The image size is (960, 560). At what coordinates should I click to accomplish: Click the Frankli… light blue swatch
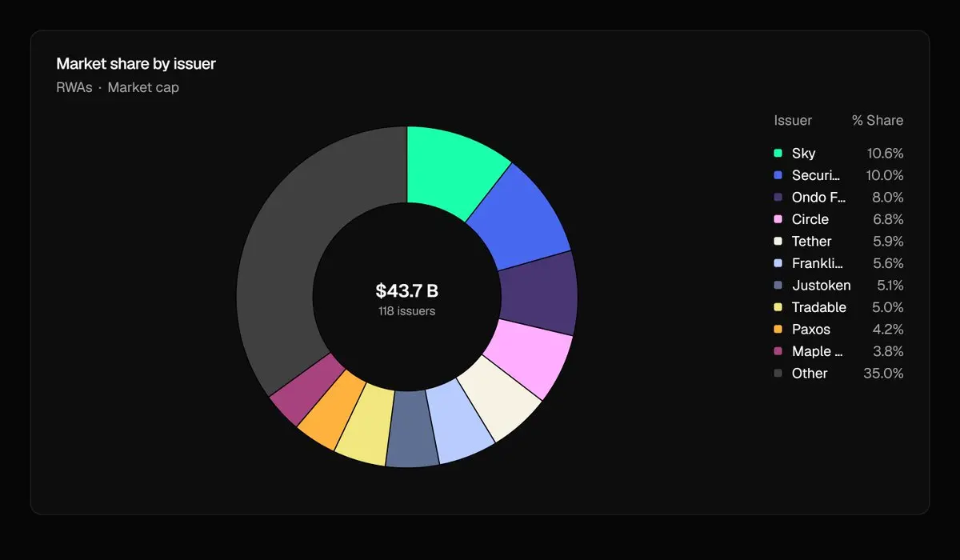point(778,263)
